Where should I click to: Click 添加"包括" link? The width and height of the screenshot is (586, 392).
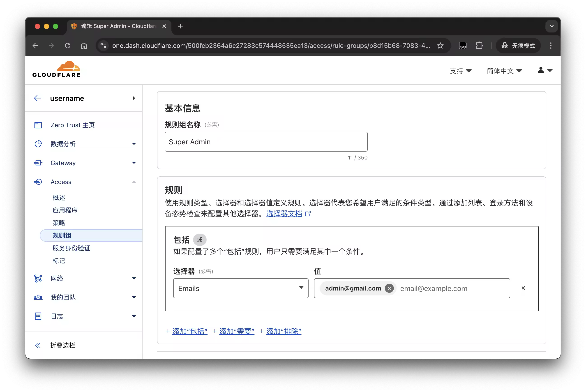(190, 331)
